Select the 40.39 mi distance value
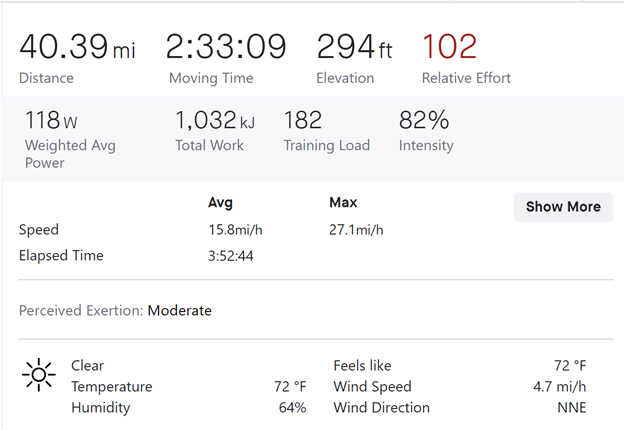624x430 pixels. [x=77, y=46]
